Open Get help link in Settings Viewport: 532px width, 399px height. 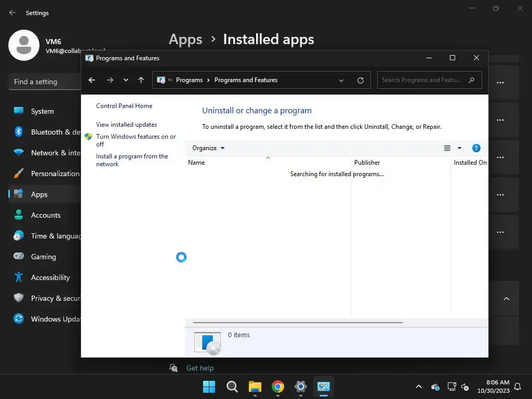pos(200,368)
